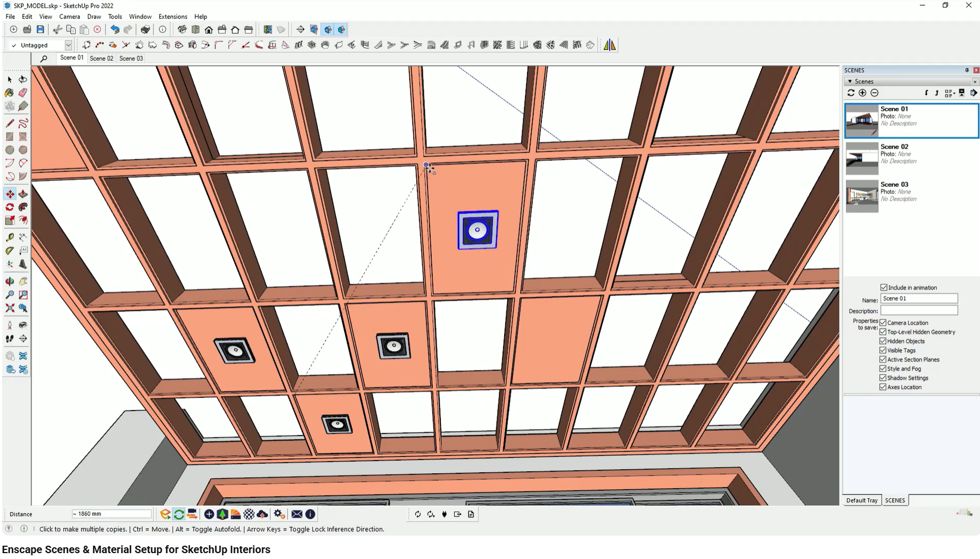Select the Push/Pull tool
The image size is (980, 559).
(x=23, y=194)
